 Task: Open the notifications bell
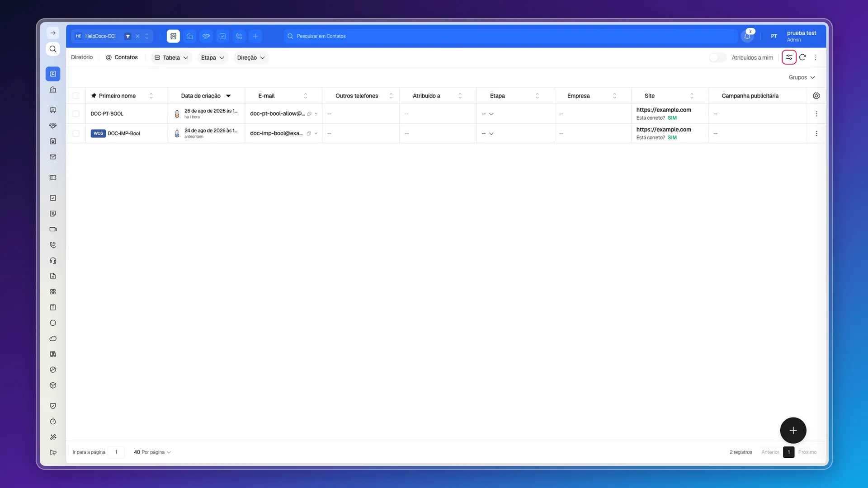click(x=747, y=36)
